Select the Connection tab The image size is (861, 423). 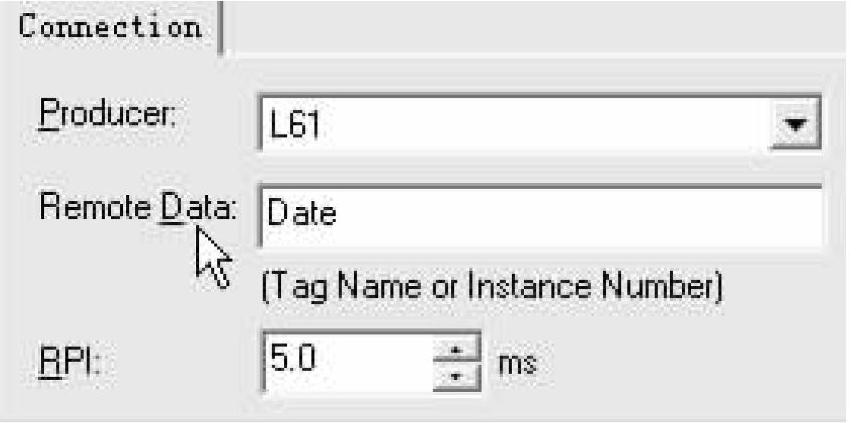pos(110,26)
